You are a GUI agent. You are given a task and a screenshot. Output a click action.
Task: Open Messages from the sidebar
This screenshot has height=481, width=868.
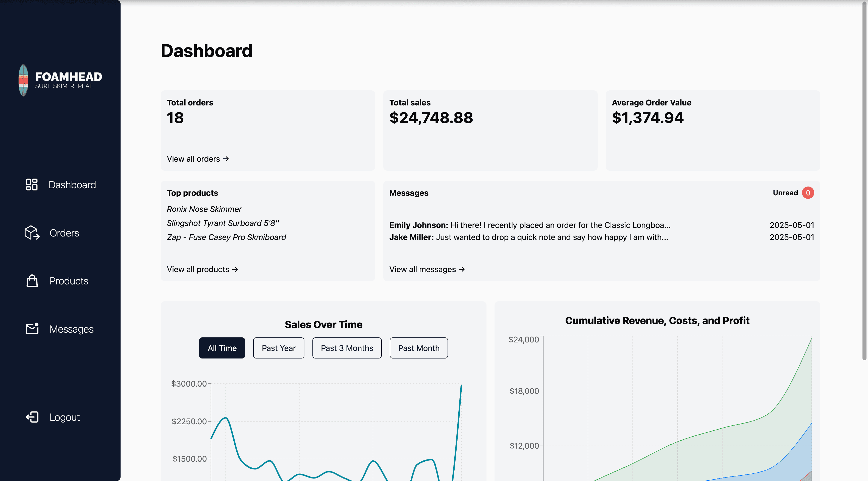point(60,329)
